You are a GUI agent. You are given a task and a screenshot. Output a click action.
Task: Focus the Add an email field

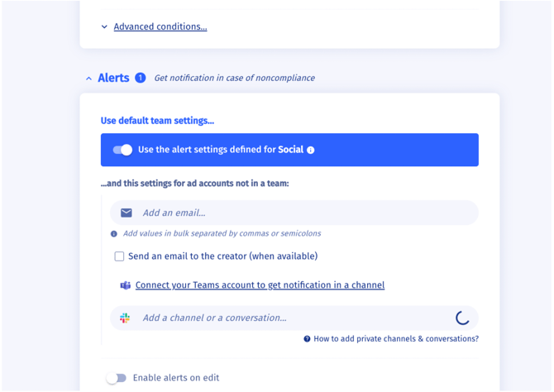298,213
